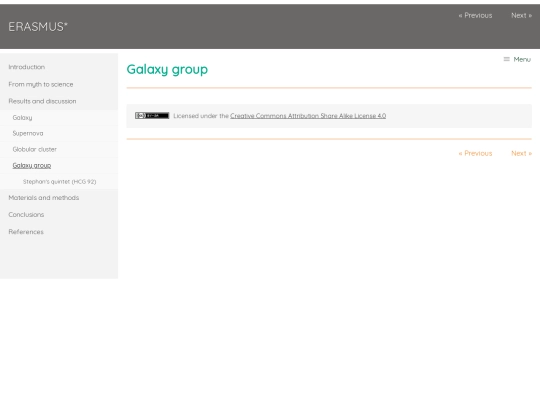The width and height of the screenshot is (540, 405).
Task: Open Results and discussion in sidebar
Action: [42, 101]
